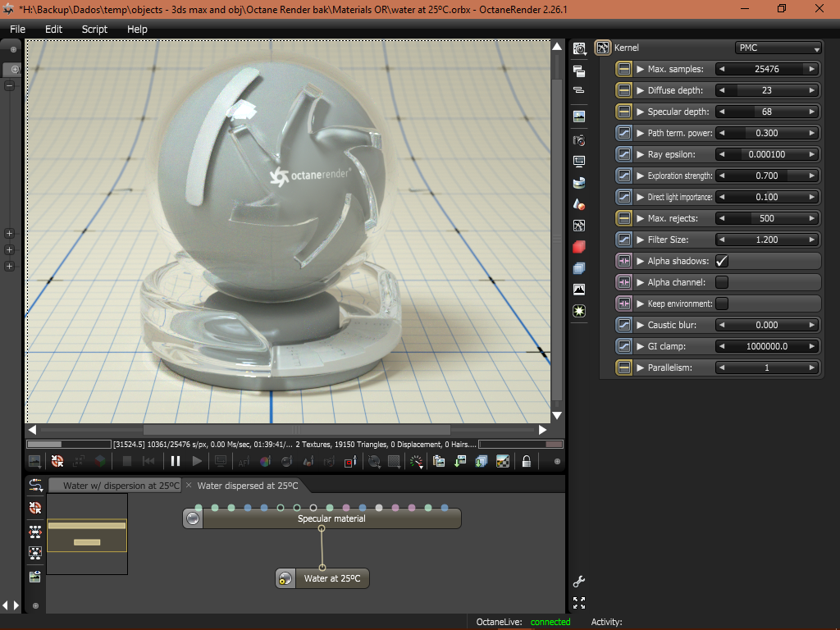This screenshot has height=630, width=840.
Task: Open the Script menu
Action: (94, 29)
